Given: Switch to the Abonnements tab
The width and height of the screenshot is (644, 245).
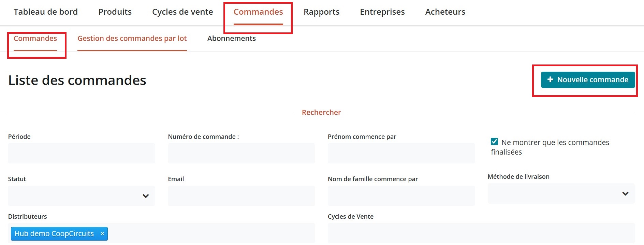Looking at the screenshot, I should click(x=231, y=39).
